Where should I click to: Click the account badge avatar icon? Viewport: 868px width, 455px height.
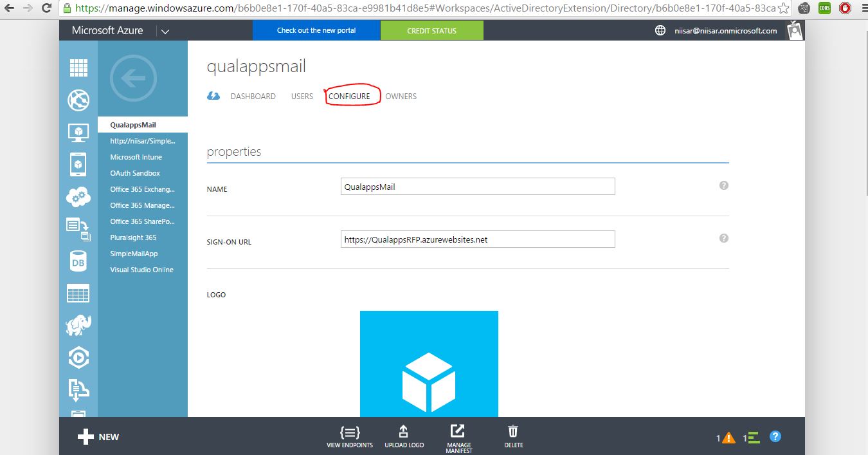tap(795, 30)
